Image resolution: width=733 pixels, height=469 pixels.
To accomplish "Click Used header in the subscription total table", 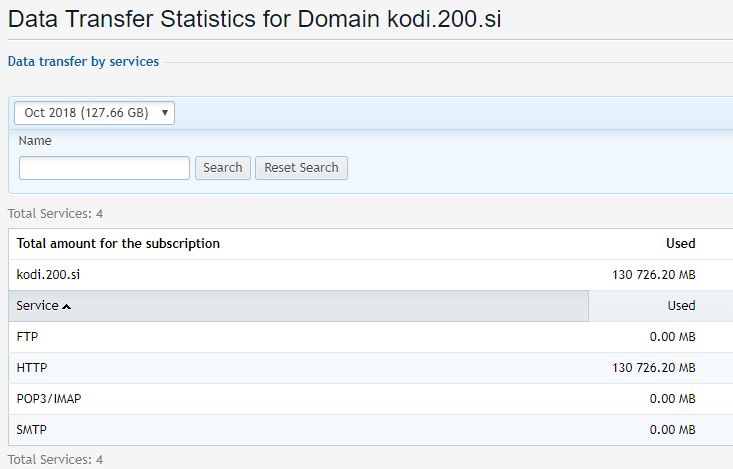I will (x=680, y=243).
